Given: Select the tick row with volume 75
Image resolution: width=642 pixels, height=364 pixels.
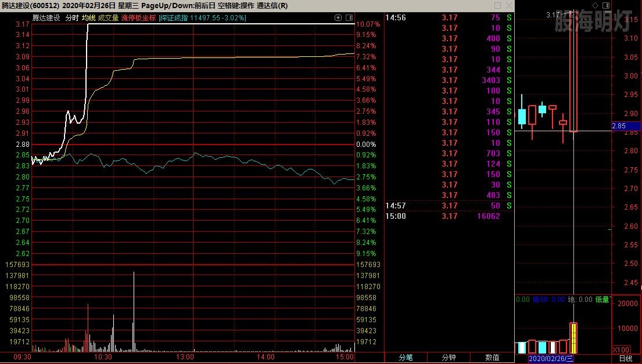Looking at the screenshot, I should 449,17.
